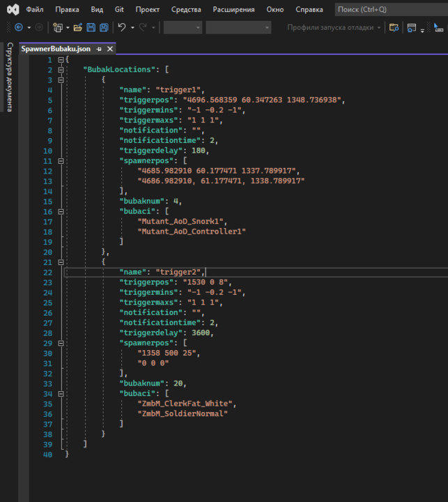This screenshot has height=502, width=448.
Task: Click the "trigger1" value
Action: click(178, 90)
